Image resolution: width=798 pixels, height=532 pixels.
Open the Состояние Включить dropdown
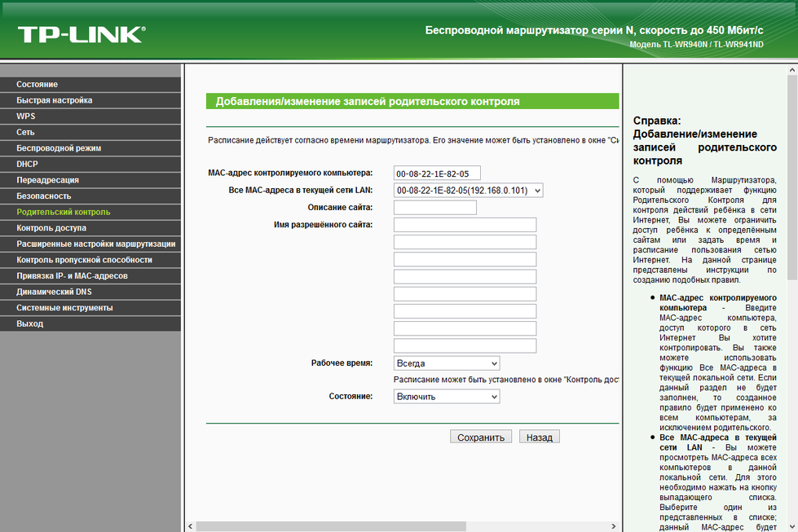click(447, 397)
